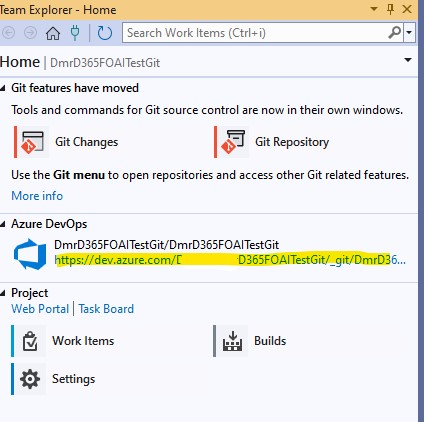
Task: Open Work Items page
Action: coord(83,341)
